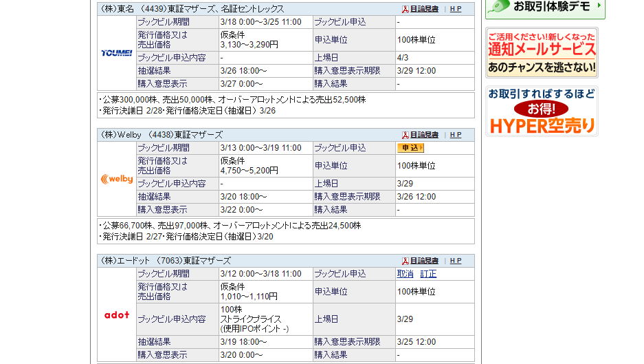The height and width of the screenshot is (364, 644).
Task: Click the adot company logo
Action: [117, 314]
